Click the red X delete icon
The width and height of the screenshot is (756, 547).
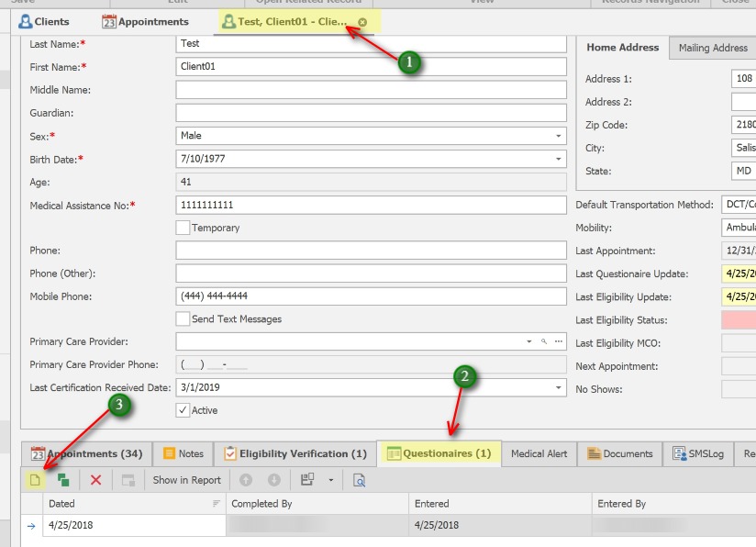95,479
